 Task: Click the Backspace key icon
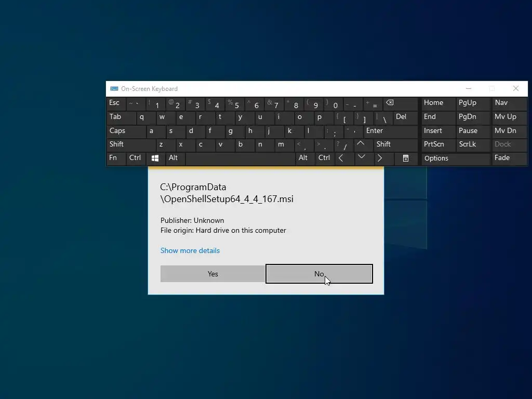(x=400, y=103)
